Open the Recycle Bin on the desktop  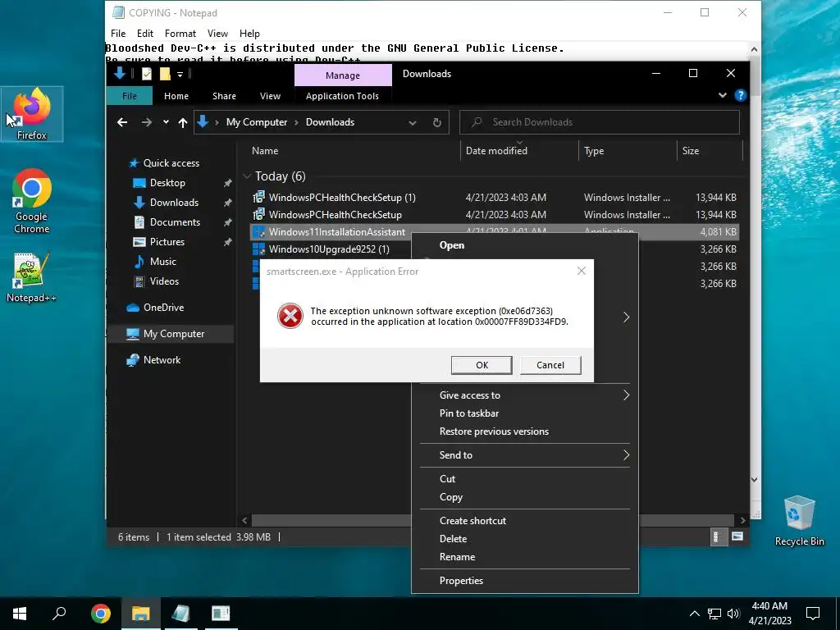click(x=799, y=521)
